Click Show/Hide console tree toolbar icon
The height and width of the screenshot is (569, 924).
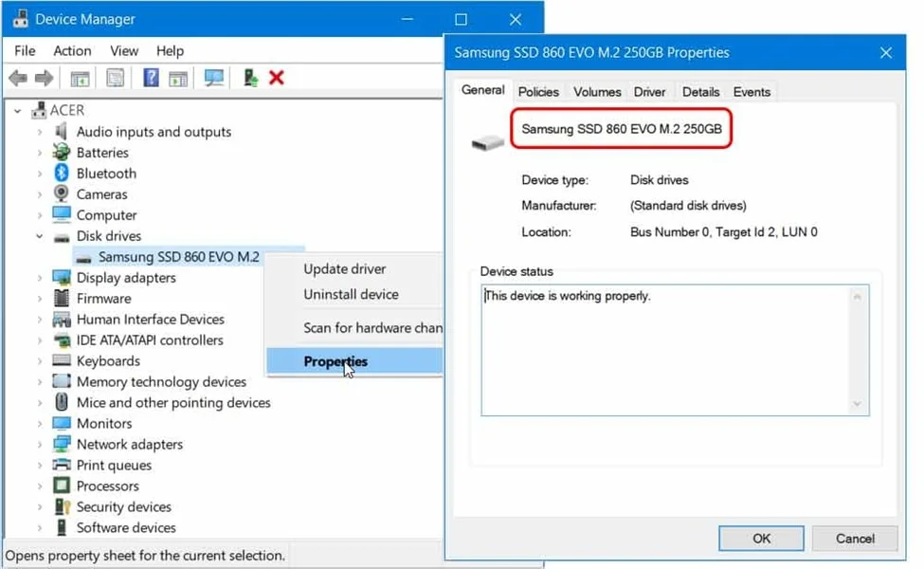tap(80, 78)
